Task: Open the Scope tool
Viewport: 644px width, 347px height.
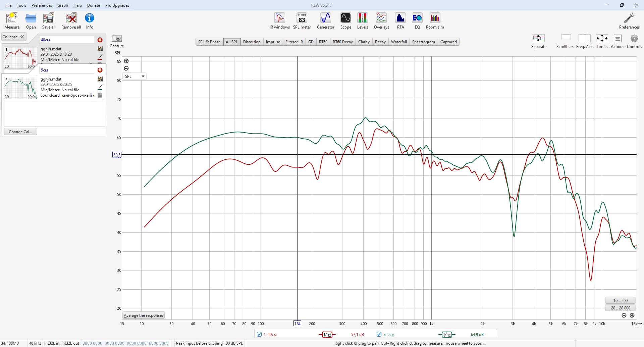Action: click(346, 21)
